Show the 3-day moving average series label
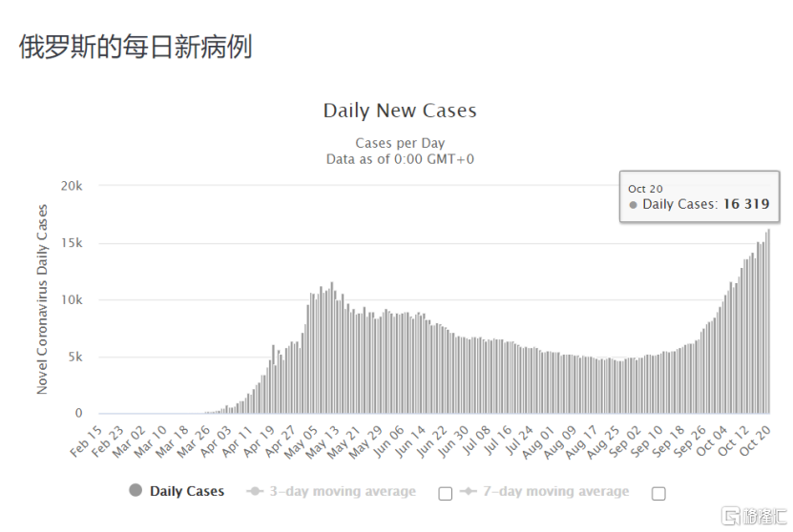Viewport: 793px width, 532px height. tap(344, 492)
